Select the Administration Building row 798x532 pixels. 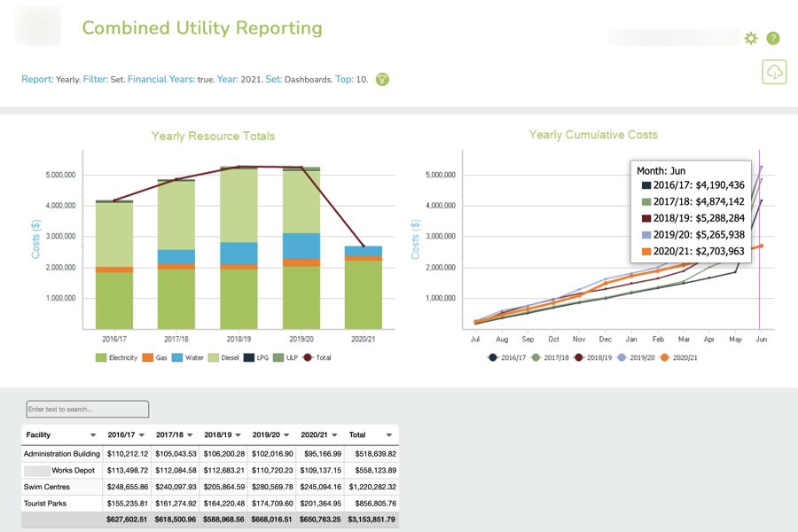[62, 454]
